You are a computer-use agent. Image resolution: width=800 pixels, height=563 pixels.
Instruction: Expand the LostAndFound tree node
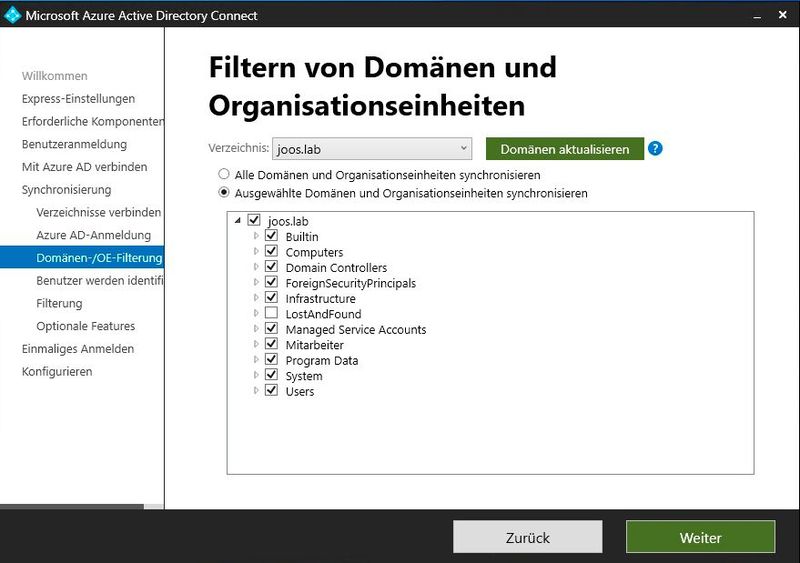[256, 313]
